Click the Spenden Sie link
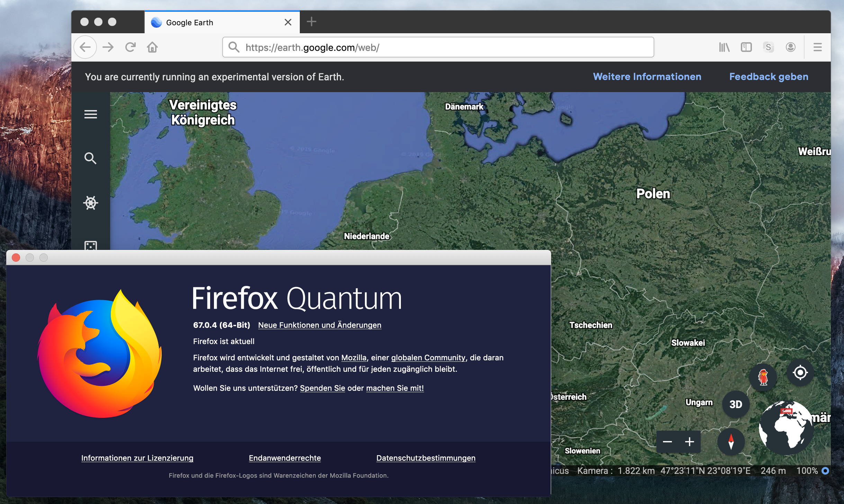The height and width of the screenshot is (504, 844). pos(322,388)
